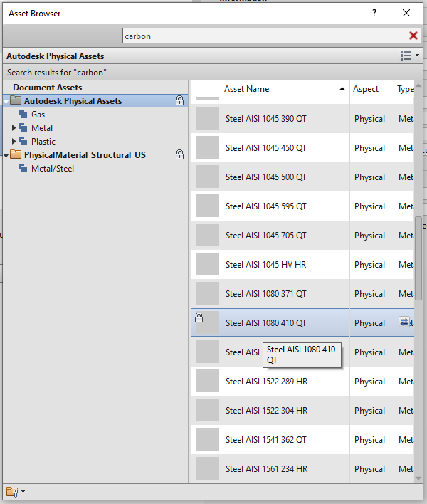Click Physical aspect of Steel AISI 1045 450 QT
Viewport: 427px width, 504px height.
(369, 148)
